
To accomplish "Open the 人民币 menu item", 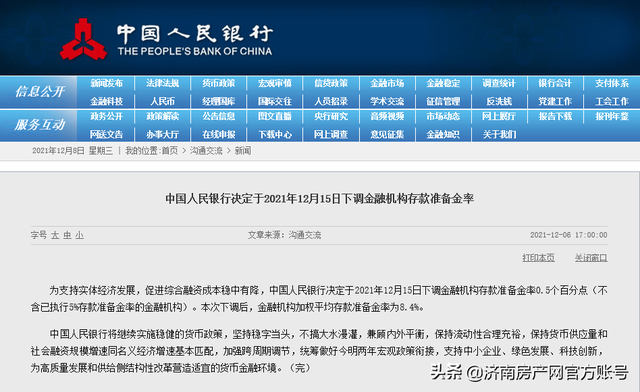I will (x=162, y=101).
